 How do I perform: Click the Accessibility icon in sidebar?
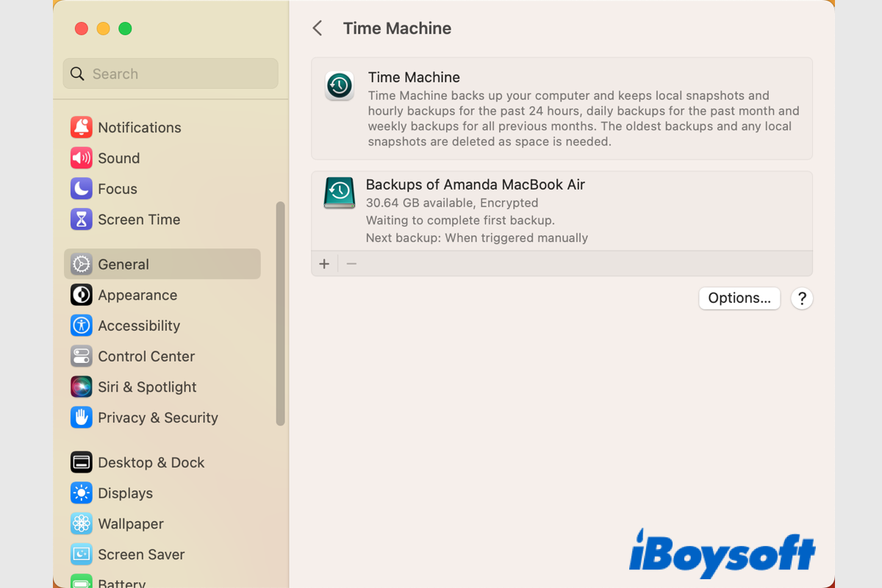[x=82, y=326]
